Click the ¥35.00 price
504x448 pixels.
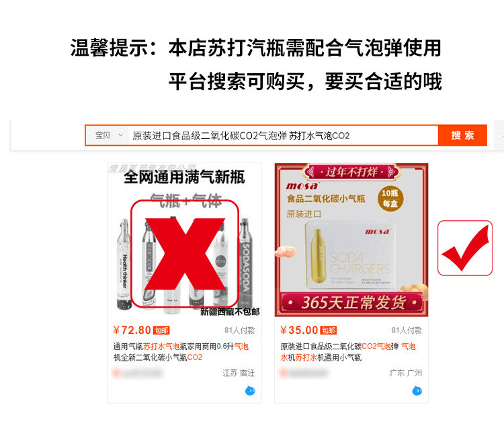coord(299,330)
